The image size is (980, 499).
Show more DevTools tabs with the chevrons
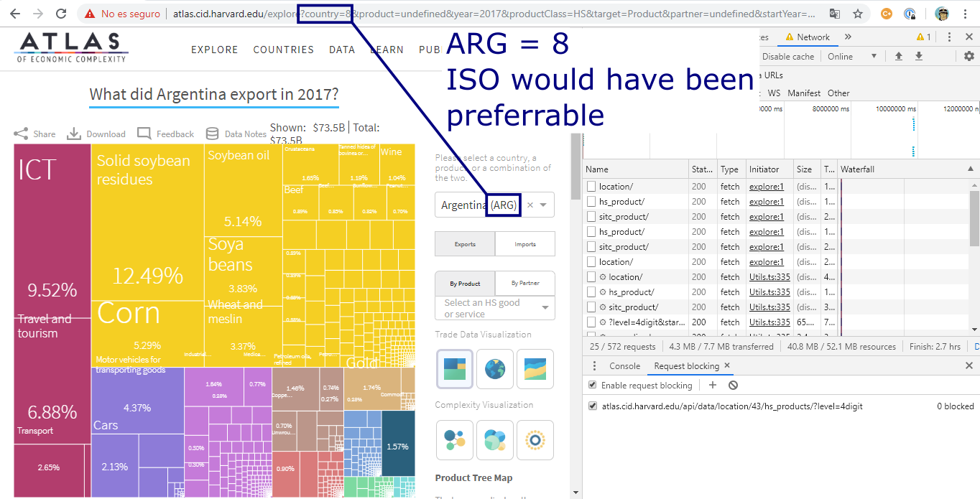coord(848,37)
